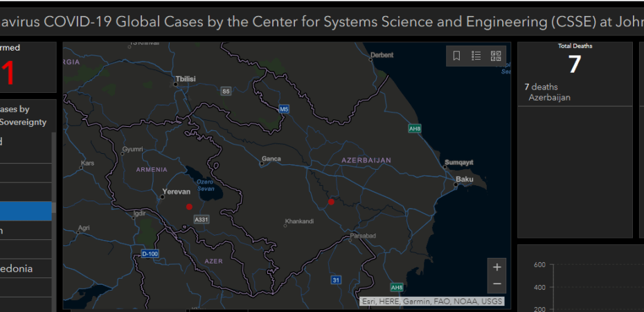Show the map legend
The image size is (644, 312).
tap(476, 56)
